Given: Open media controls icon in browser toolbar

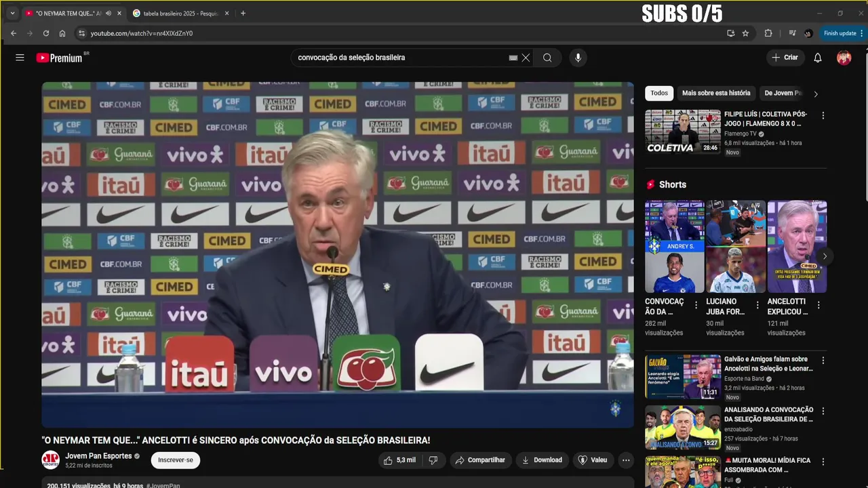Looking at the screenshot, I should tap(792, 33).
